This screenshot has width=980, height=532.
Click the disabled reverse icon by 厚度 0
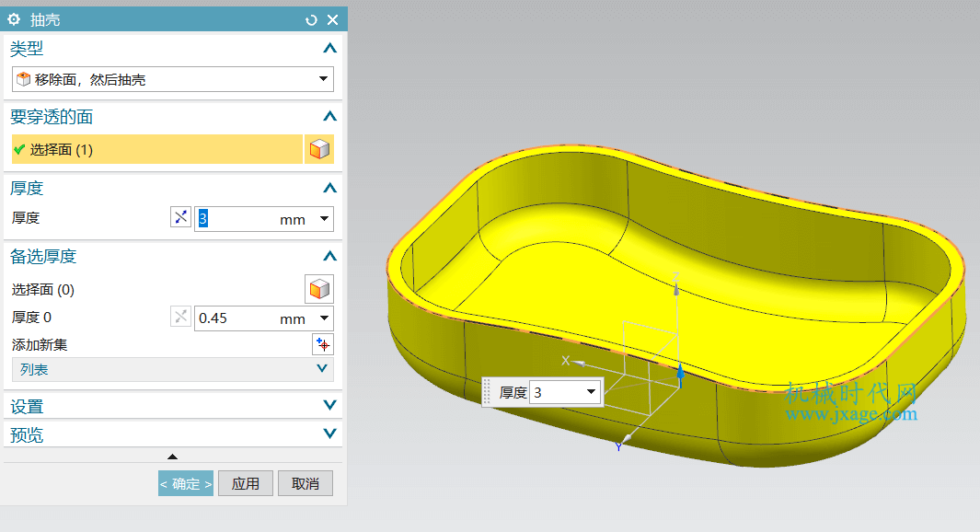(180, 317)
